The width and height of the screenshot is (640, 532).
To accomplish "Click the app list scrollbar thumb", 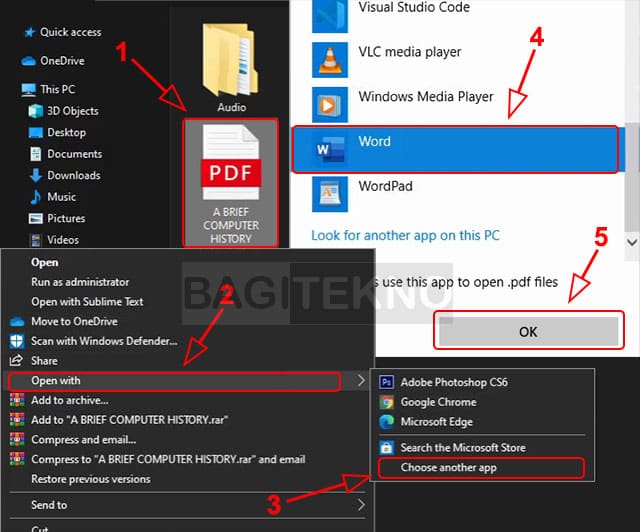I will pyautogui.click(x=632, y=178).
